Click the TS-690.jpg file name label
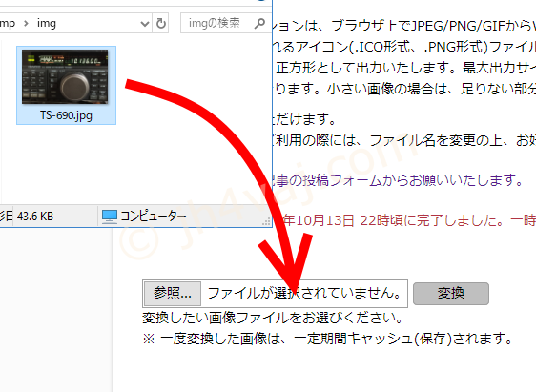Image resolution: width=536 pixels, height=392 pixels. click(66, 115)
